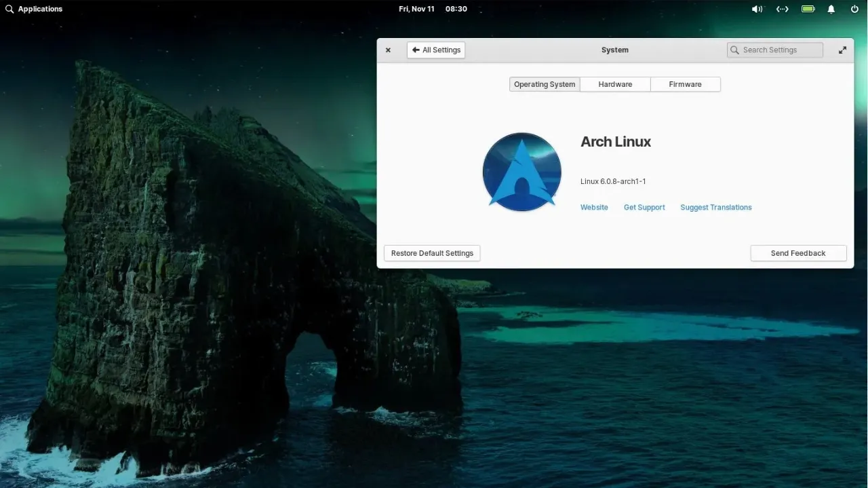Open the notifications bell icon
The image size is (868, 488).
(831, 9)
